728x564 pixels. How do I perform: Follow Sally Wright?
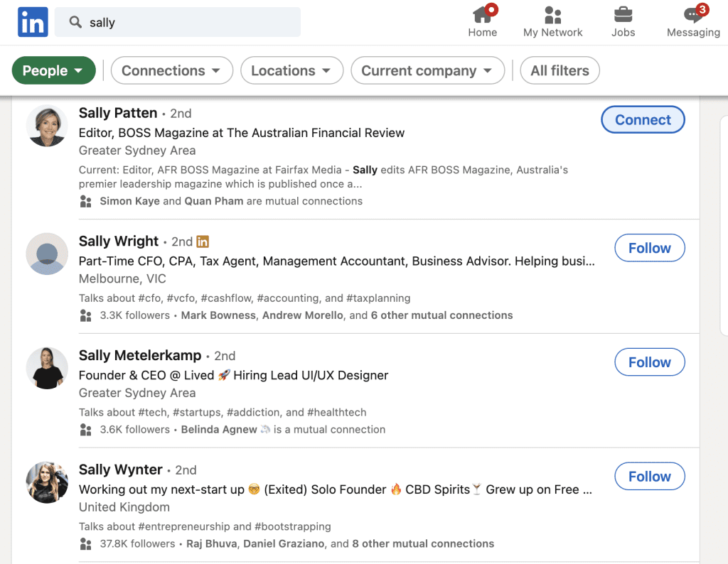tap(650, 248)
